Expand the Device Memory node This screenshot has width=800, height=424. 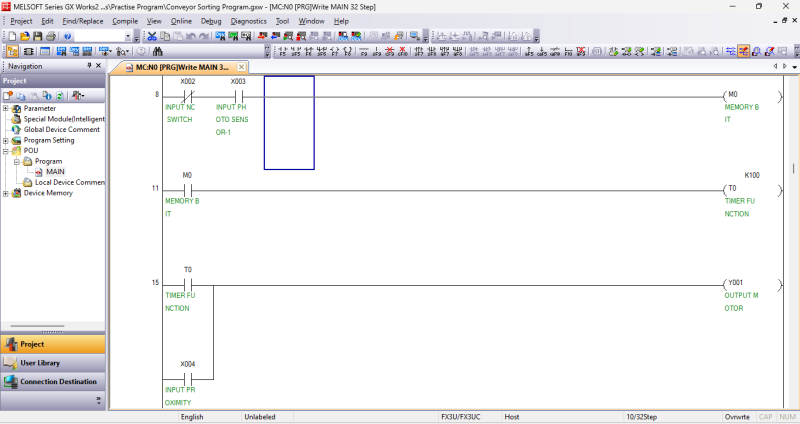6,193
